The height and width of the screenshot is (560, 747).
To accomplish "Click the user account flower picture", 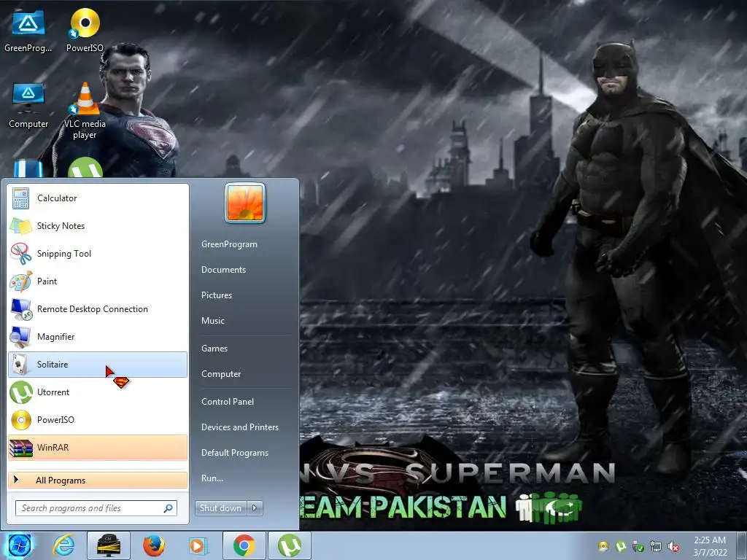I will click(245, 203).
